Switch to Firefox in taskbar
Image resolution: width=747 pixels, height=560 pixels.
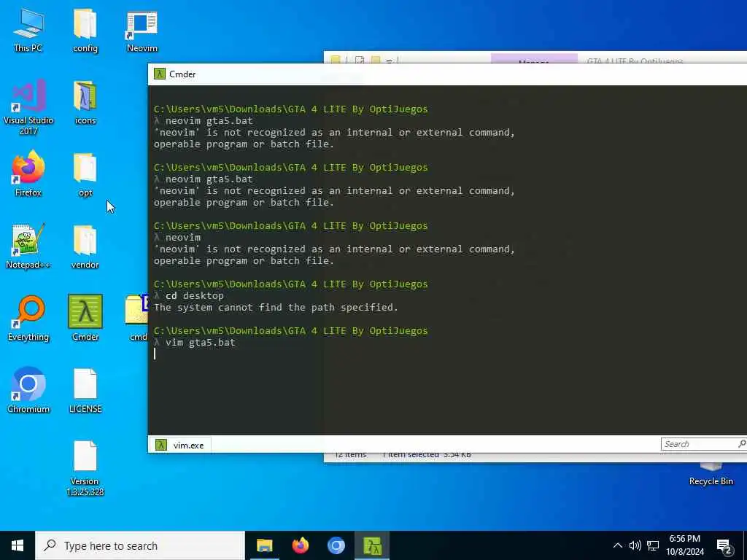pos(300,545)
